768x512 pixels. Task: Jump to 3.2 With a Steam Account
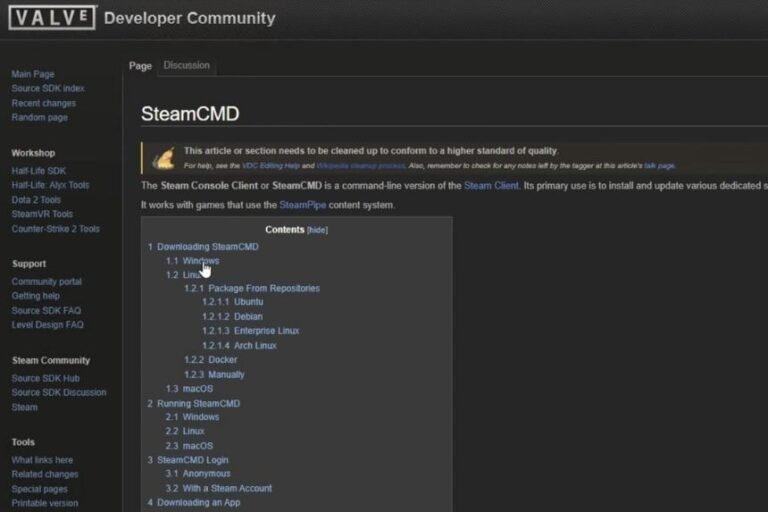coord(218,488)
